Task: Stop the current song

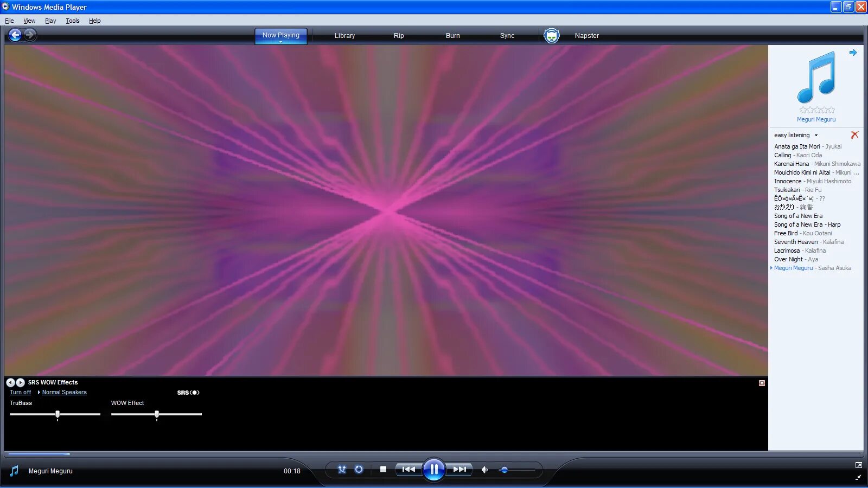Action: click(x=383, y=470)
